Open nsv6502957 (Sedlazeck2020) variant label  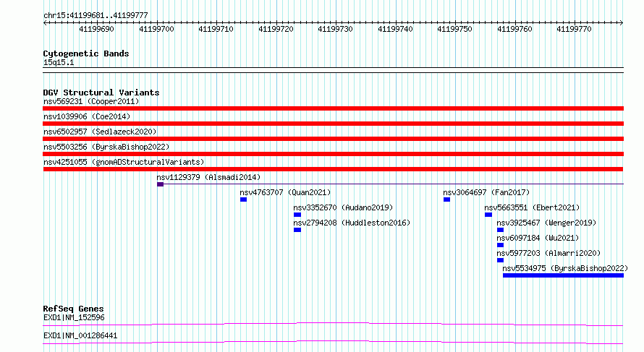tap(100, 132)
